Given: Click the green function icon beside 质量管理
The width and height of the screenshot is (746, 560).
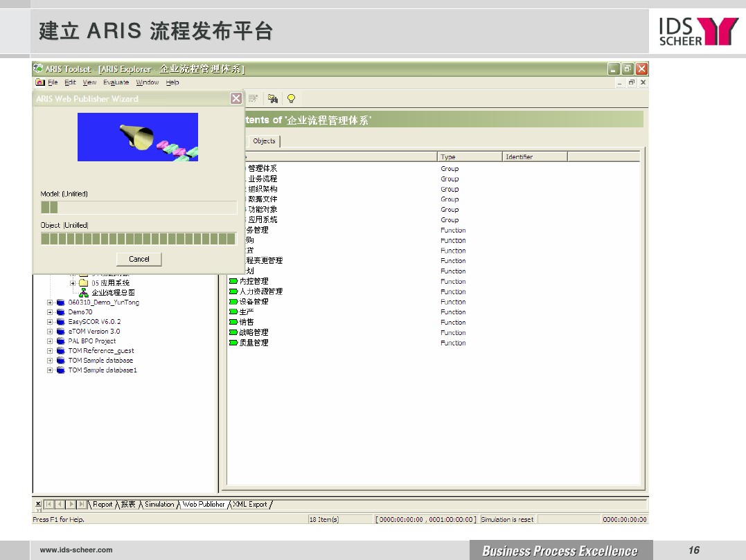Looking at the screenshot, I should coord(233,342).
